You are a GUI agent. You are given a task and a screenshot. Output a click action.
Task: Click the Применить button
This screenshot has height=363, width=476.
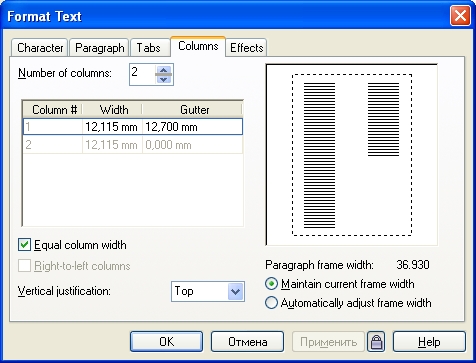(328, 341)
